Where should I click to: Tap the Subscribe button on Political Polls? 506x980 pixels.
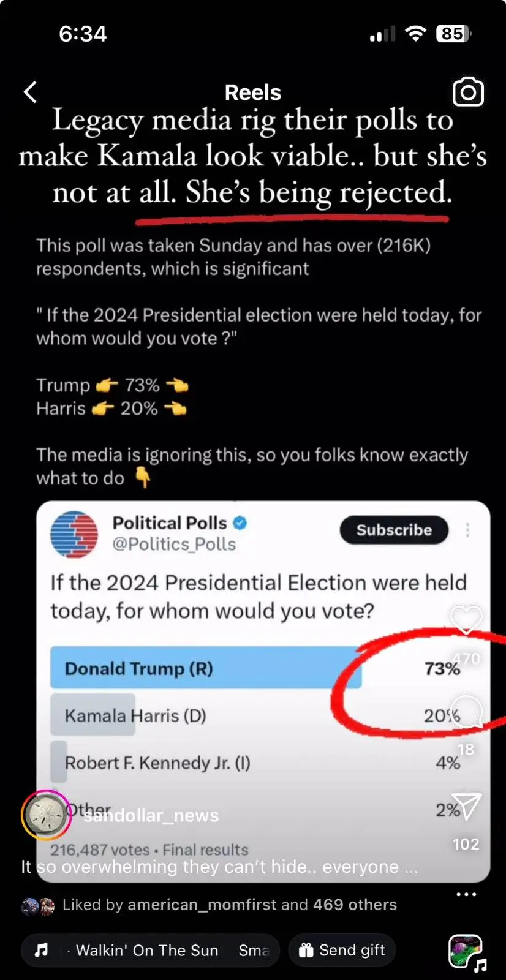(394, 530)
